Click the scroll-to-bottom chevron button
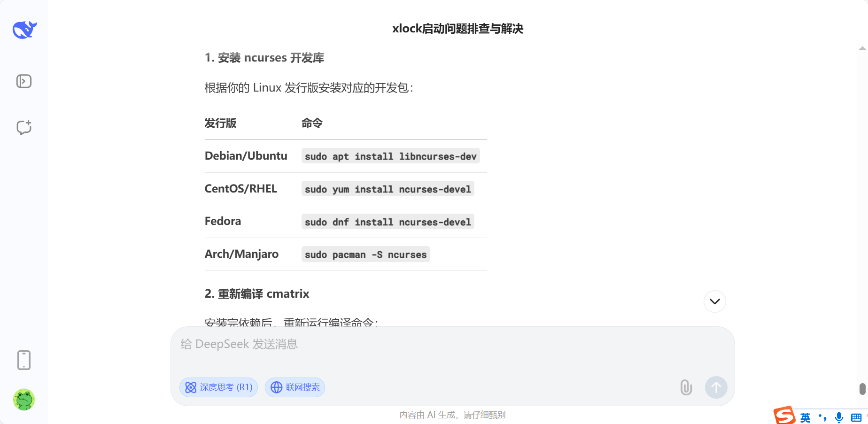The width and height of the screenshot is (868, 424). click(715, 301)
